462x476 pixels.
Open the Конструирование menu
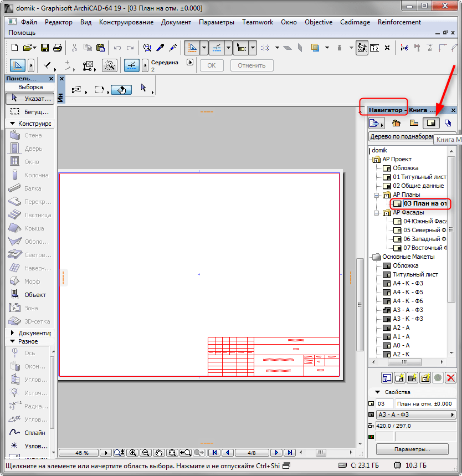click(x=126, y=22)
